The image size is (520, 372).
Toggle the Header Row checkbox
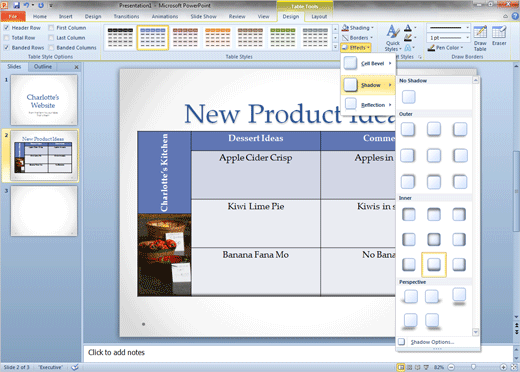click(x=6, y=28)
